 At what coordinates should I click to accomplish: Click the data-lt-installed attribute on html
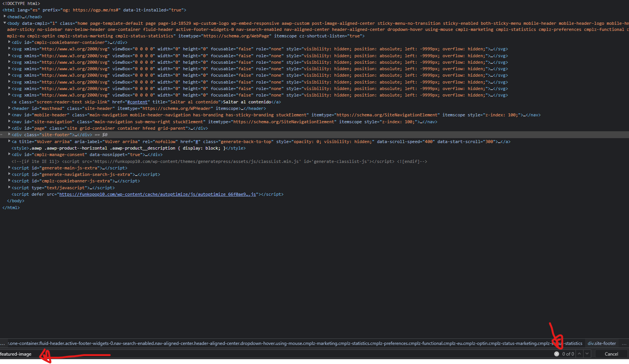(153, 10)
